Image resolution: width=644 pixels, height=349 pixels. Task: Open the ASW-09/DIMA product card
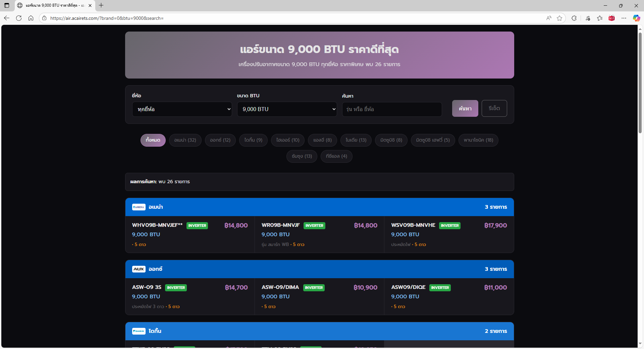coord(319,296)
